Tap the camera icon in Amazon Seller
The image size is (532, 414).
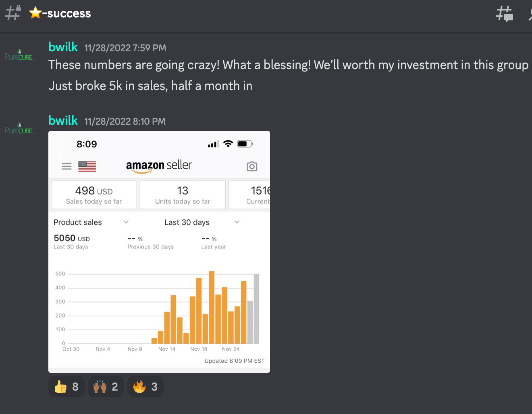pyautogui.click(x=252, y=166)
